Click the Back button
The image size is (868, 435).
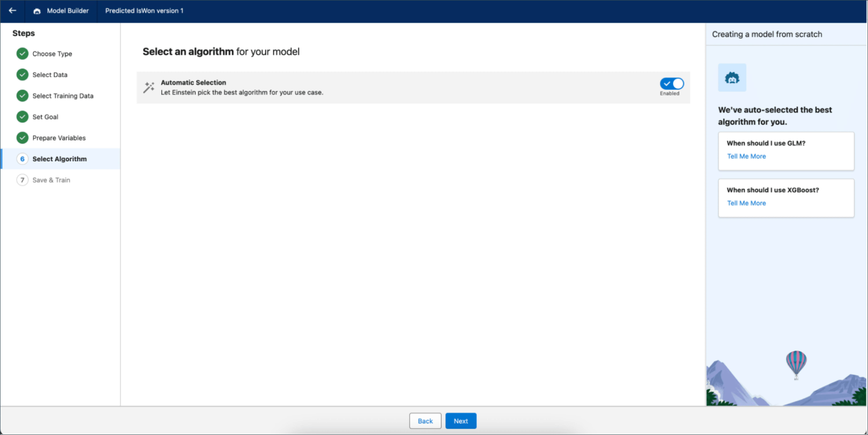(425, 421)
